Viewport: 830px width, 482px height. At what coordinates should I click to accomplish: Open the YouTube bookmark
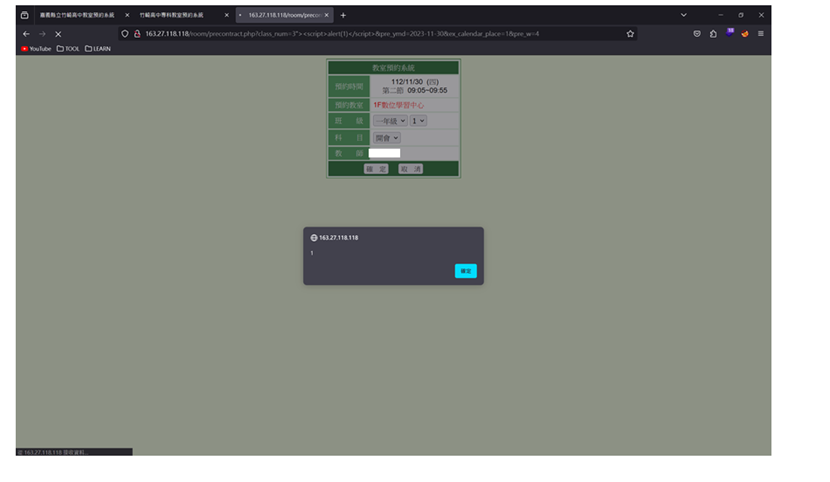tap(36, 49)
